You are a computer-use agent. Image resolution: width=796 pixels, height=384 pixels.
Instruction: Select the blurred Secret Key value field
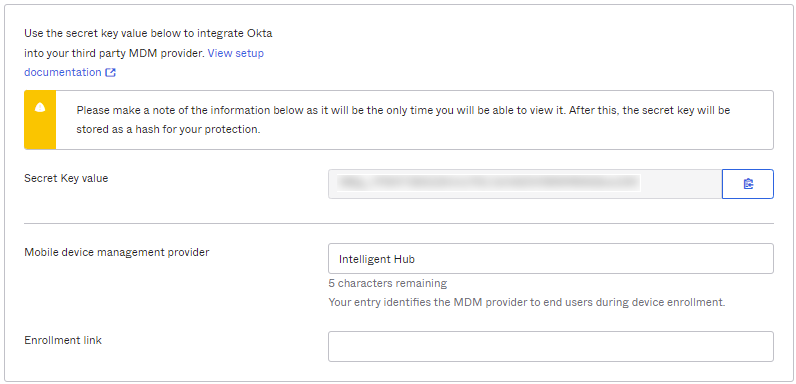coord(525,184)
